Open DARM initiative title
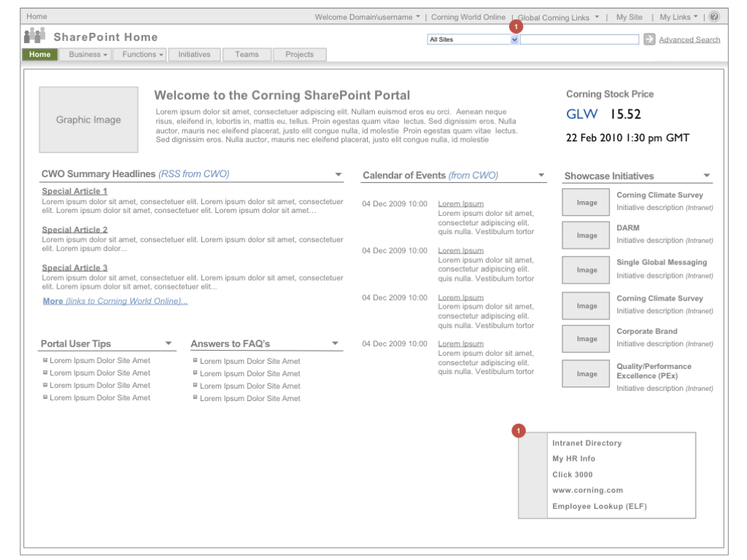 click(x=628, y=227)
